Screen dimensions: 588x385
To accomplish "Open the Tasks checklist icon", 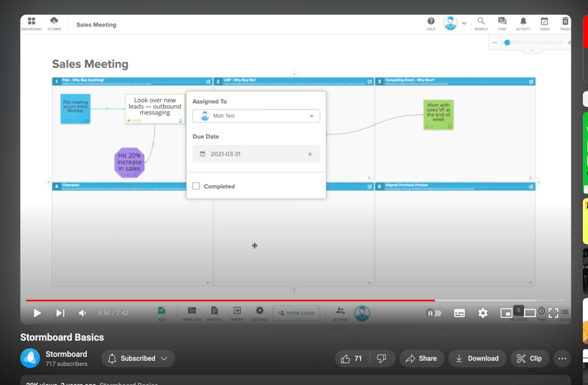I will point(544,24).
